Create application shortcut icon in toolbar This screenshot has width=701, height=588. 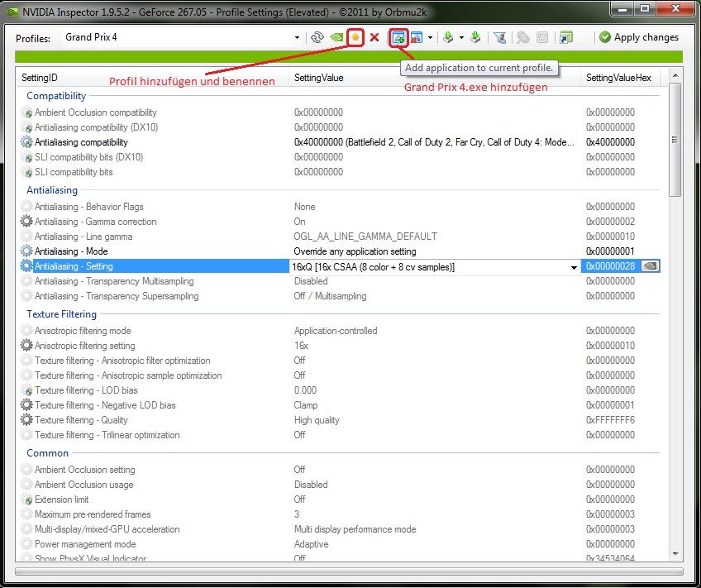(x=566, y=37)
